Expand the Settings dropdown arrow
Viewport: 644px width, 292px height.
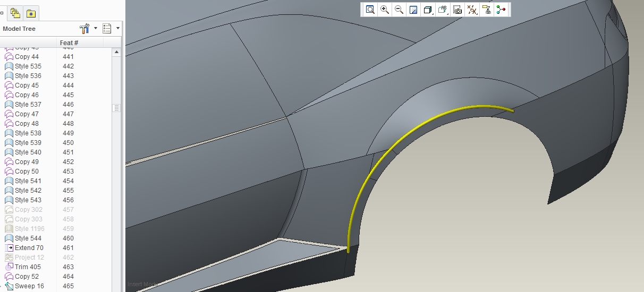click(96, 28)
